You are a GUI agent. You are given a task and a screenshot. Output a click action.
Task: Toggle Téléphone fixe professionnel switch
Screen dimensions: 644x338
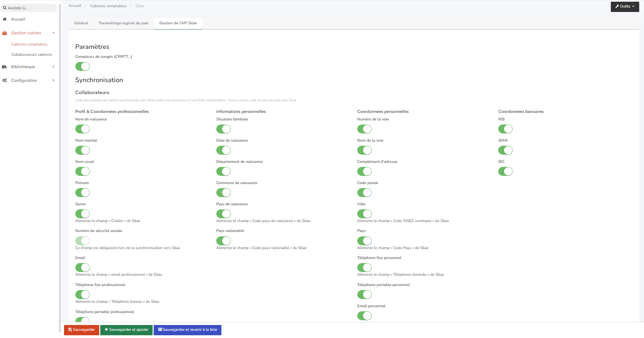coord(82,295)
